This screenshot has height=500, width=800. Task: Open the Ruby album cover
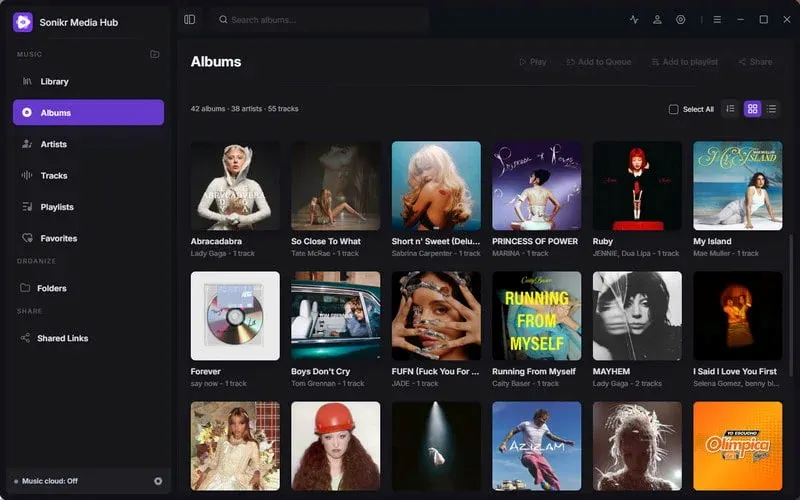click(637, 186)
